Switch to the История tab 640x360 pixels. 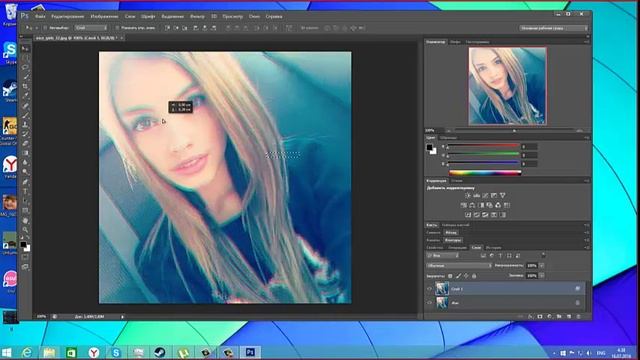tap(493, 248)
